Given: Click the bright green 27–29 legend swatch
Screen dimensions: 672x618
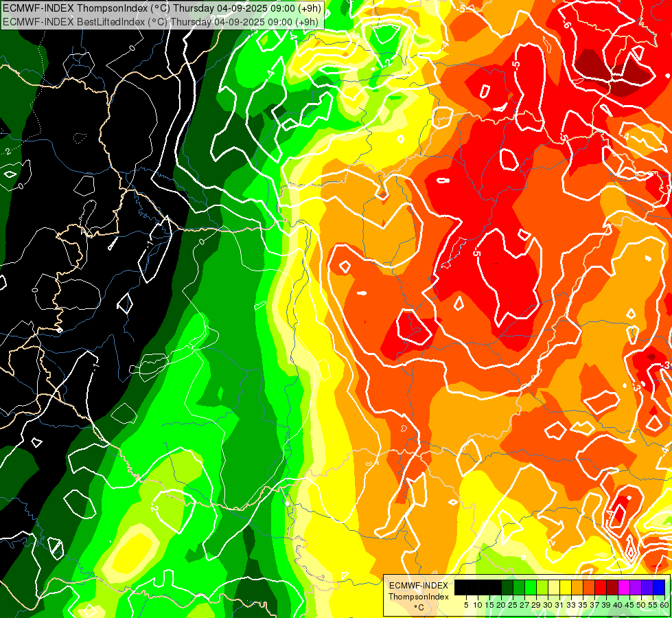Looking at the screenshot, I should (531, 587).
